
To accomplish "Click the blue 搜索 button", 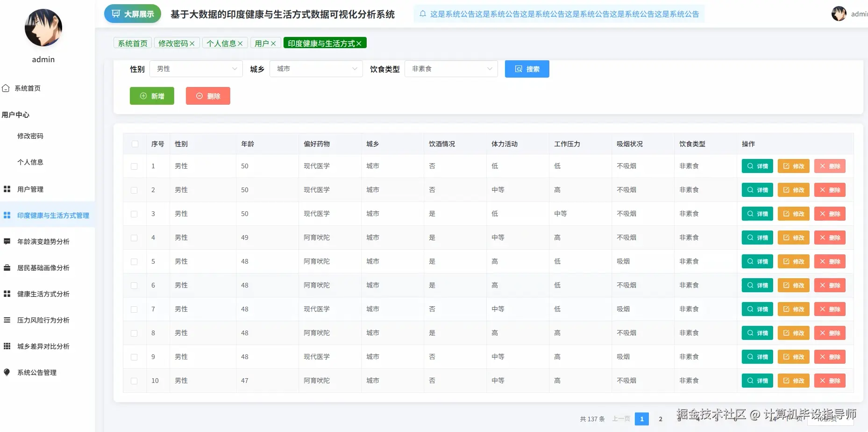I will click(x=527, y=69).
